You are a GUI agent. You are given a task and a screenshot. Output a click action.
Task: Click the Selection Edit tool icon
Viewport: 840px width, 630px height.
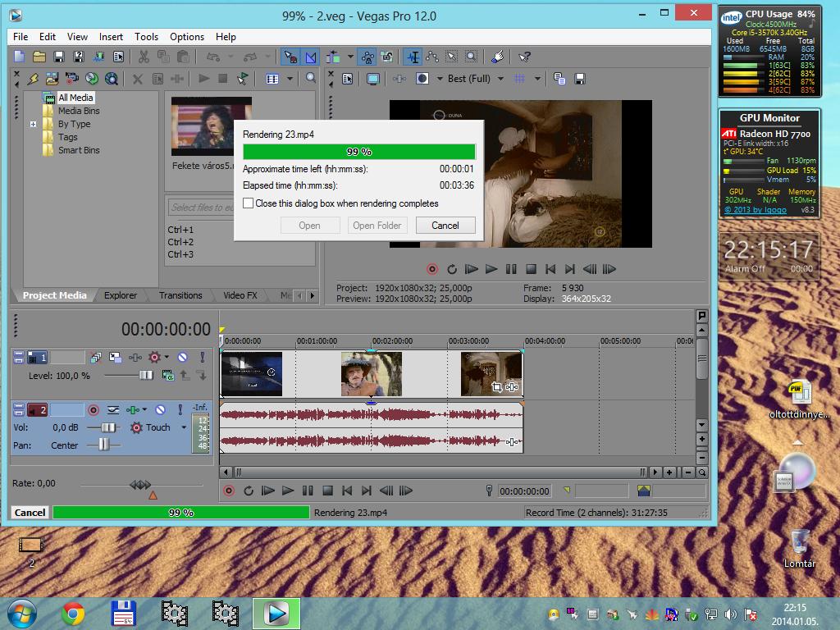[x=452, y=57]
